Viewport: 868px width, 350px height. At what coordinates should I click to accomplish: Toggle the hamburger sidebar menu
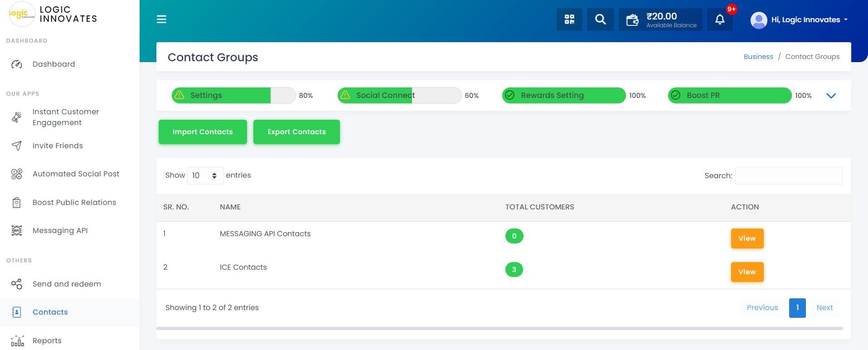tap(161, 19)
